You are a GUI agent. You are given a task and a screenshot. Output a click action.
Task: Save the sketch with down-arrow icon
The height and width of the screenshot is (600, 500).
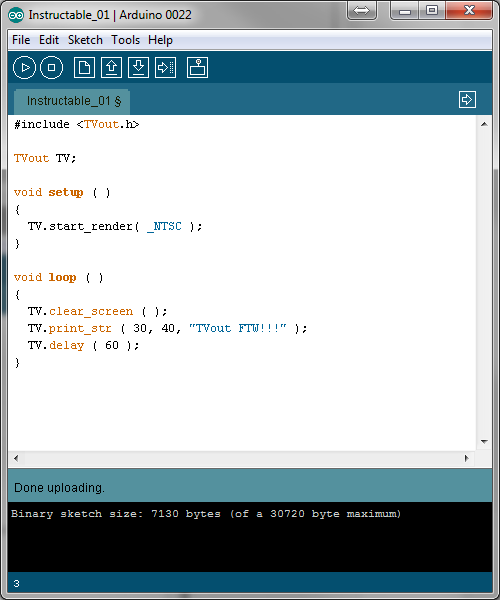(138, 68)
